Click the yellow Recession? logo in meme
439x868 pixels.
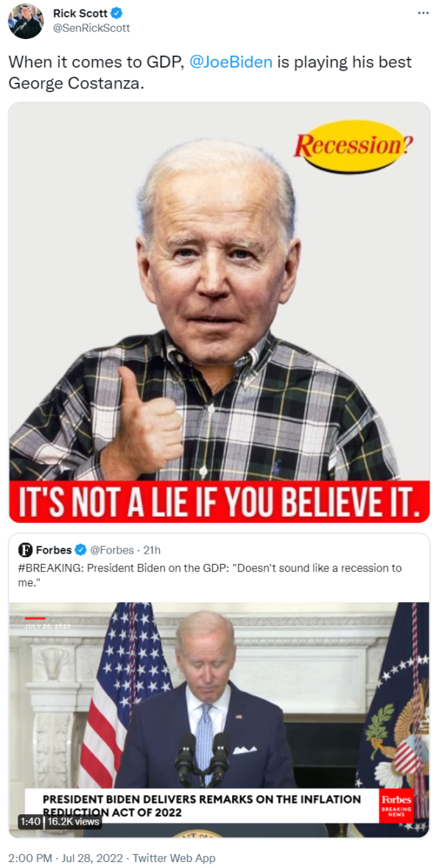pyautogui.click(x=353, y=147)
